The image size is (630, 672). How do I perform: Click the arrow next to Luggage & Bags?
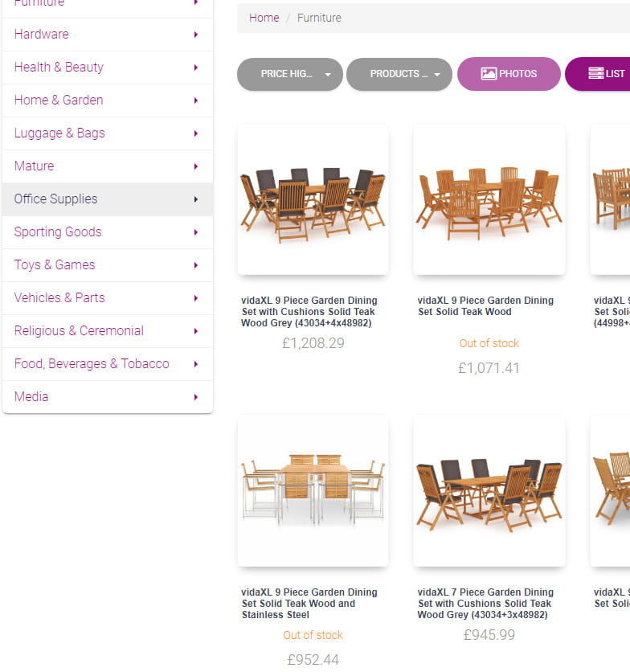point(195,133)
